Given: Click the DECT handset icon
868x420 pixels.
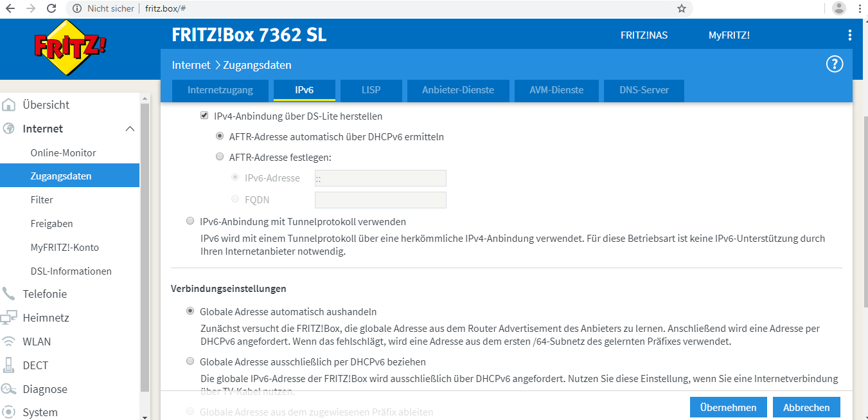Looking at the screenshot, I should 9,365.
